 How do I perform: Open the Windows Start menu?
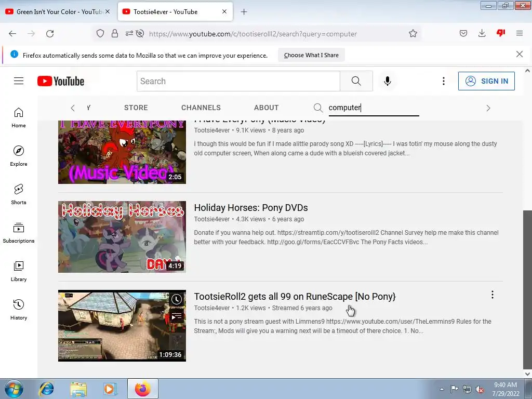(x=14, y=389)
